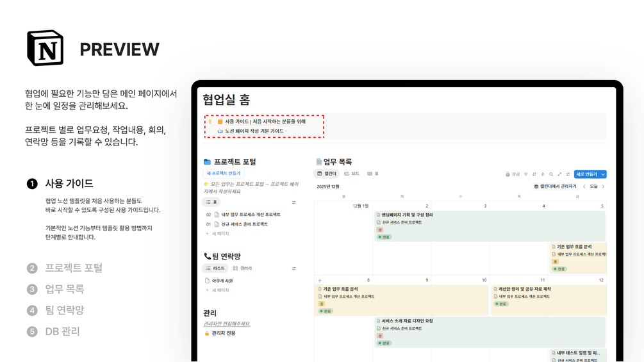Viewport: 644px width, 362px height.
Task: Click 캘린더에서 관리하기 button
Action: (555, 186)
